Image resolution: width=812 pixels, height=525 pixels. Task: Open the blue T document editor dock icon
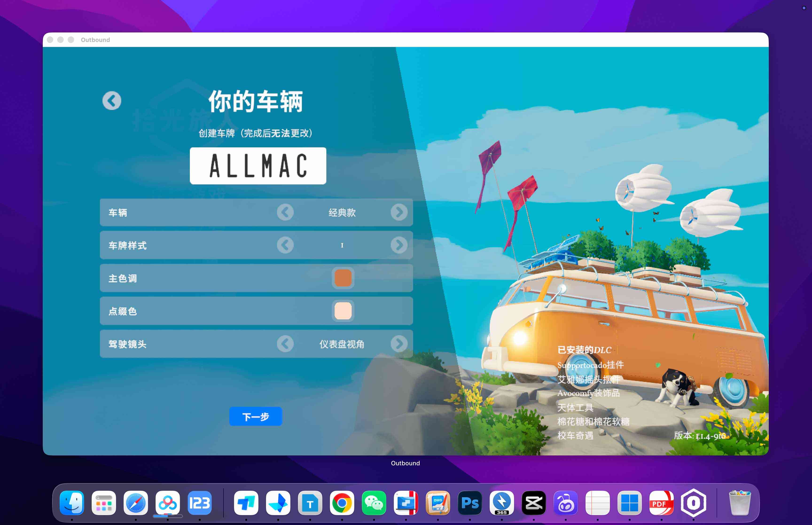310,503
